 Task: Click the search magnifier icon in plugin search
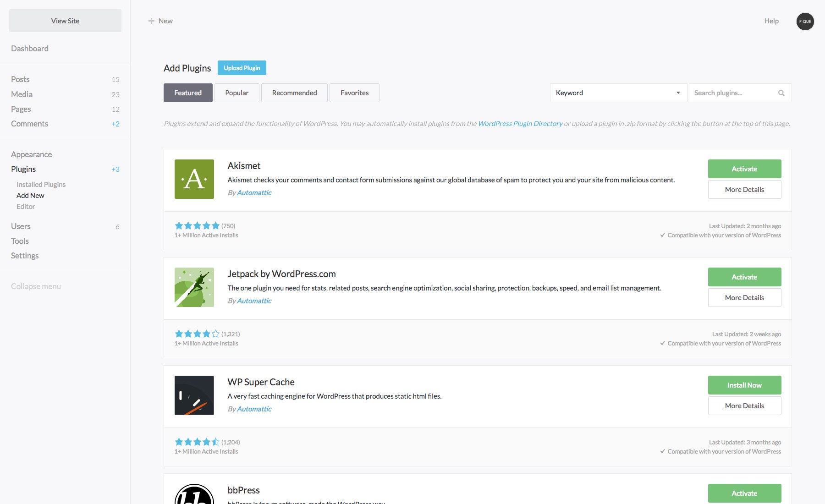(781, 93)
